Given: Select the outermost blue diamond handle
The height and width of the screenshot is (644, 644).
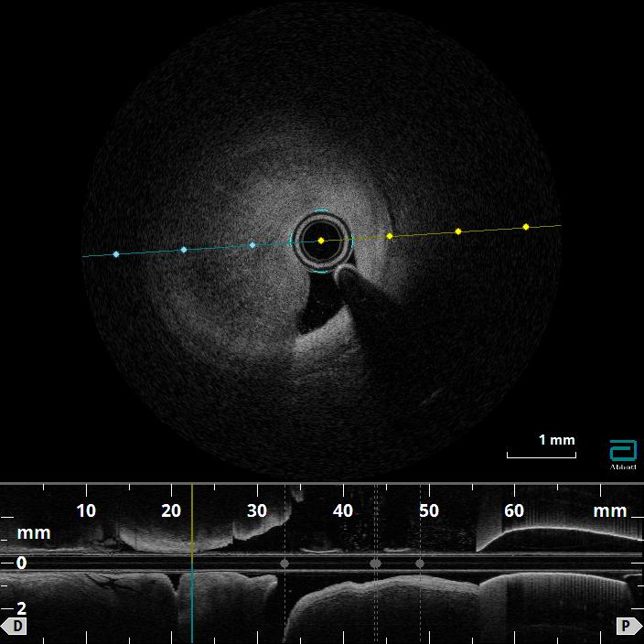Looking at the screenshot, I should pyautogui.click(x=116, y=253).
